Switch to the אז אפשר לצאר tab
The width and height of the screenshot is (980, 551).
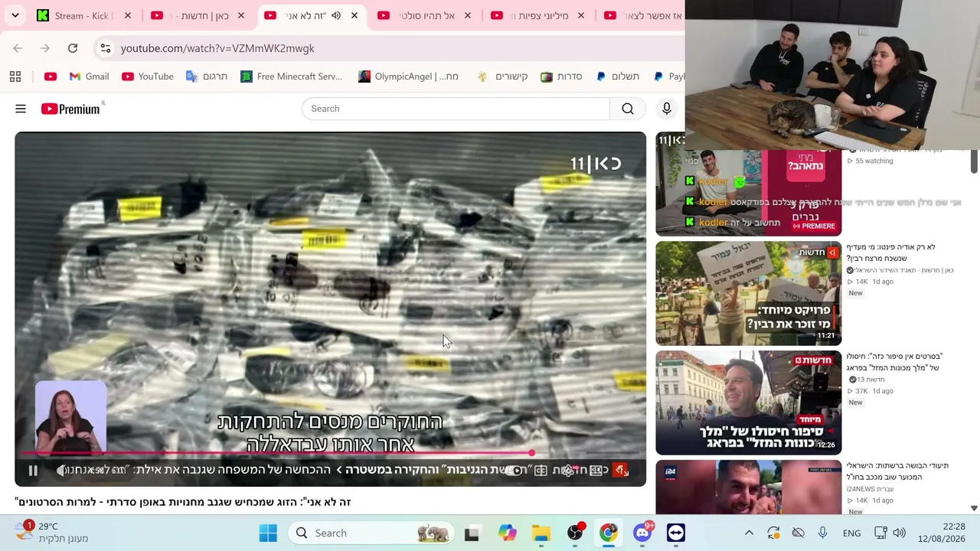(x=642, y=15)
